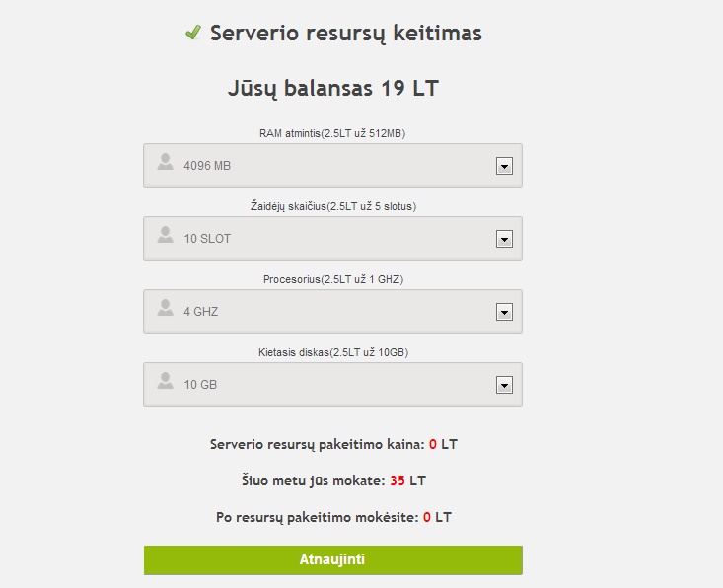Expand the RAM atmintis dropdown arrow
The width and height of the screenshot is (723, 588).
pyautogui.click(x=504, y=166)
